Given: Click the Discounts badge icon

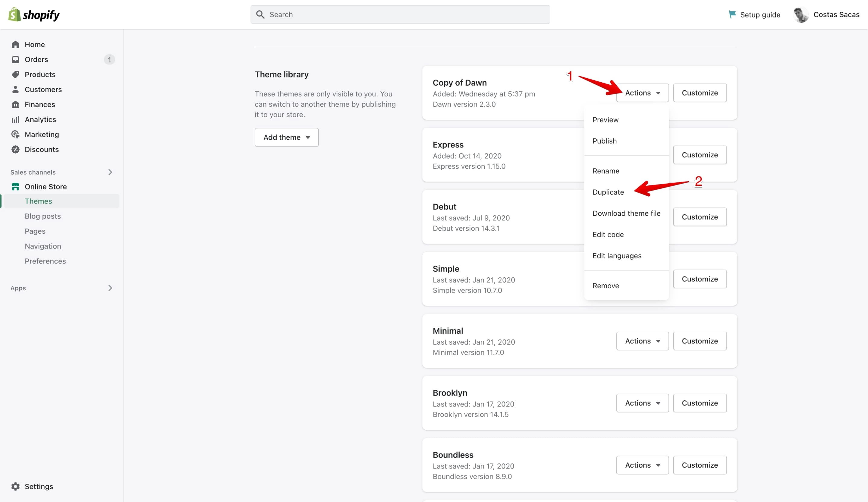Looking at the screenshot, I should tap(15, 149).
